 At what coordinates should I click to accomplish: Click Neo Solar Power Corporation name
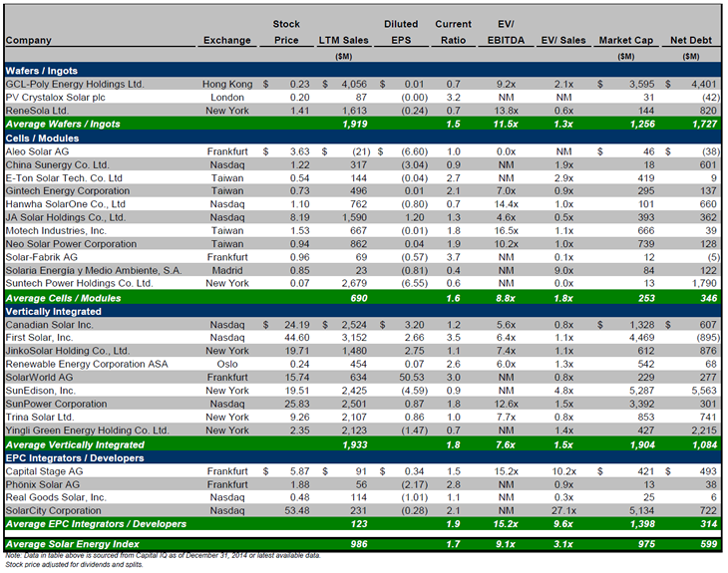[x=71, y=243]
